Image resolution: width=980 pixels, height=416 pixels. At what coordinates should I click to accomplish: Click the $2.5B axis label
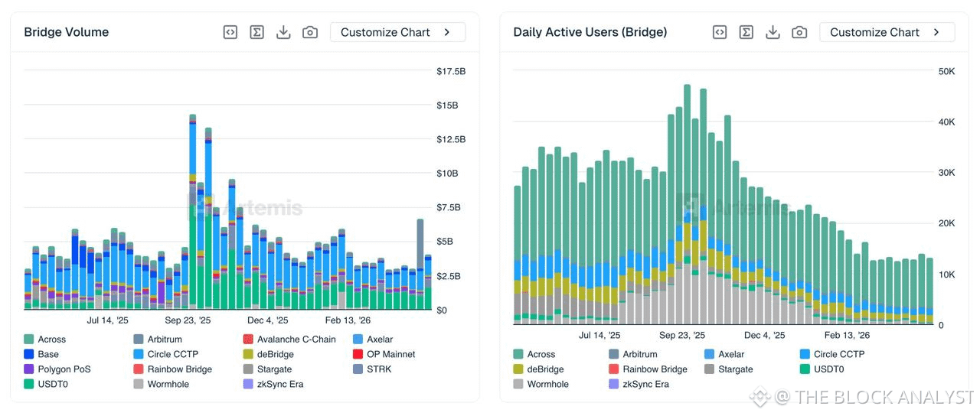[448, 275]
